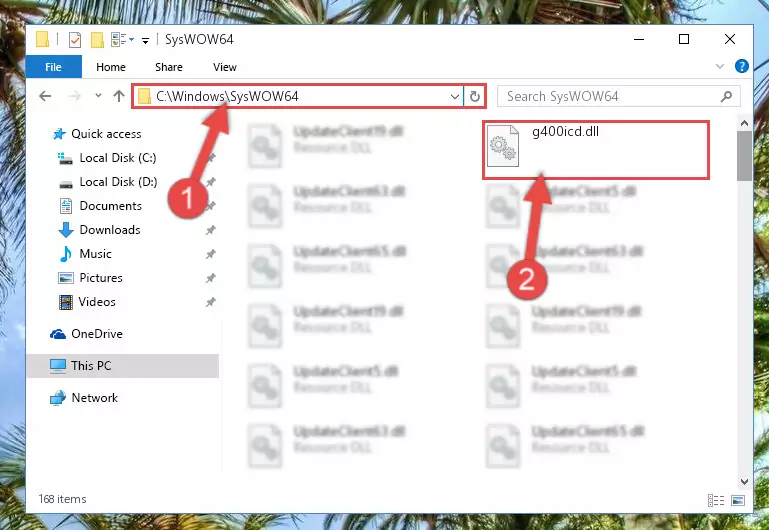
Task: Click the Network icon in sidebar
Action: click(x=58, y=398)
